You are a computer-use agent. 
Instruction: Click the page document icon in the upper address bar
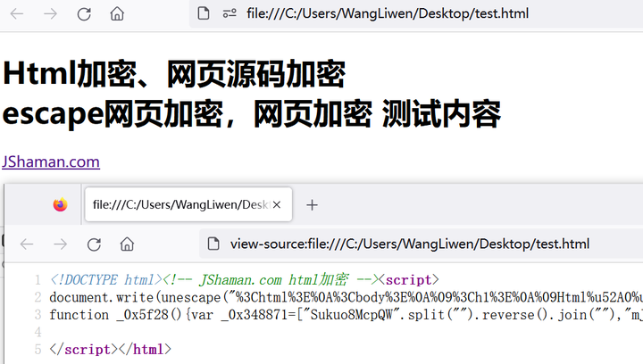204,13
